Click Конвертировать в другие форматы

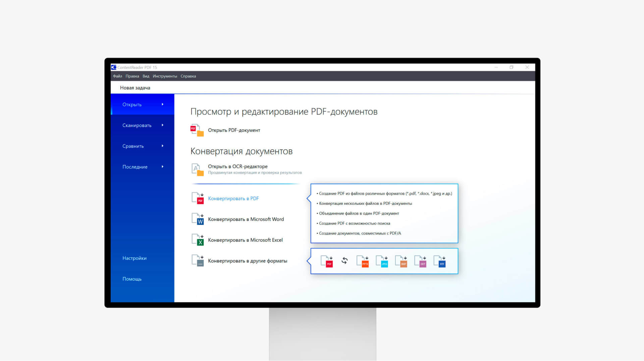[x=248, y=261]
